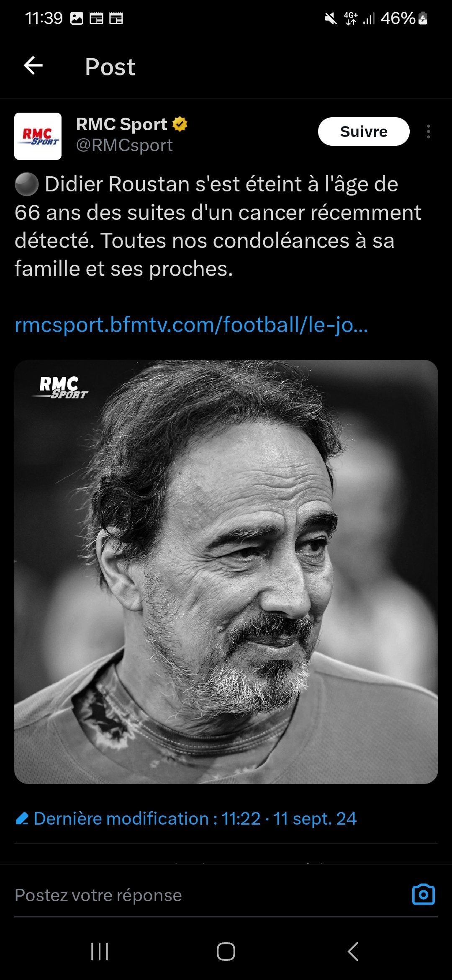Tap the back arrow in the Post header
The height and width of the screenshot is (980, 452).
coord(33,66)
